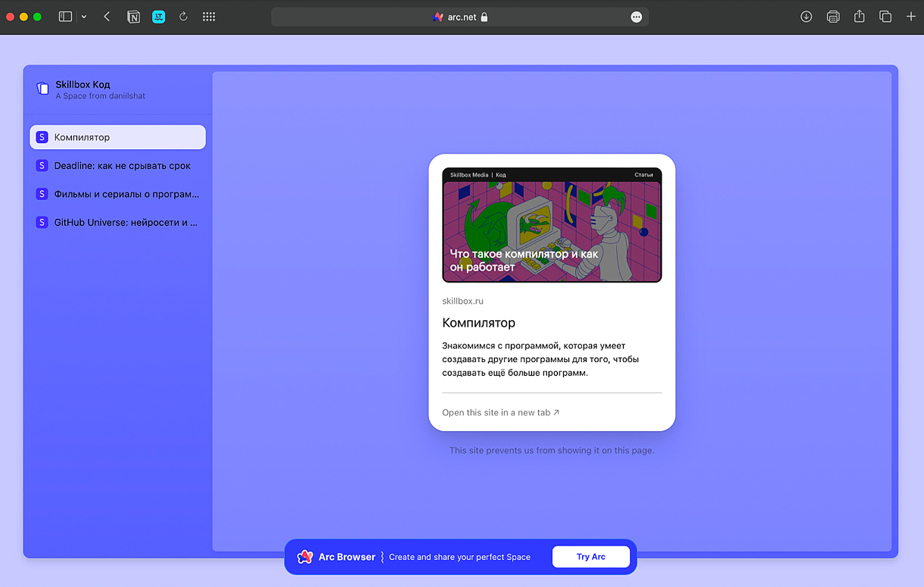Click the card description paragraph

point(541,359)
